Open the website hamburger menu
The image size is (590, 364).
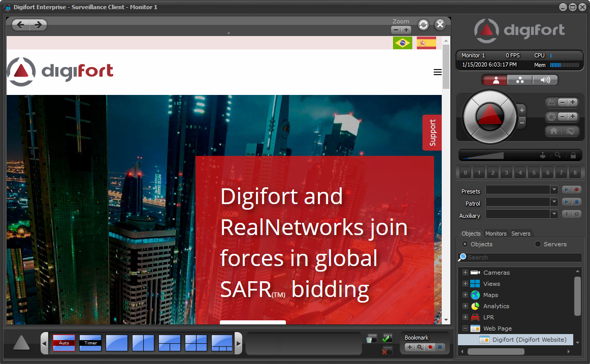point(437,72)
